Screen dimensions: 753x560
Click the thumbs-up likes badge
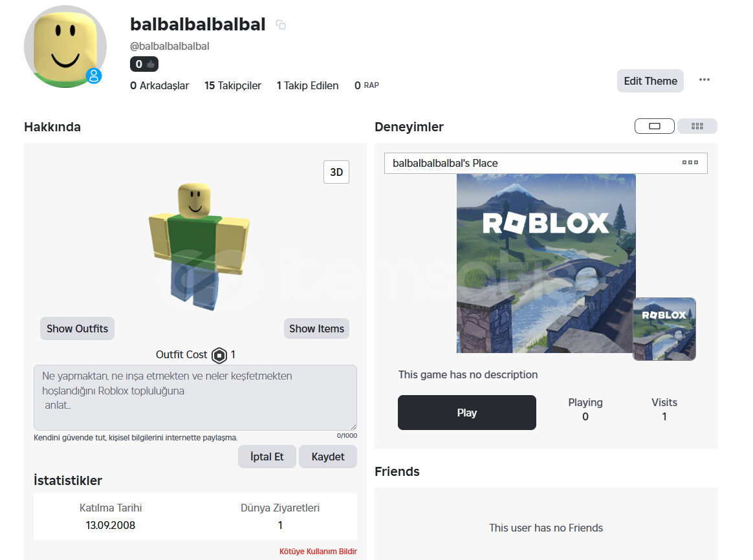click(144, 64)
